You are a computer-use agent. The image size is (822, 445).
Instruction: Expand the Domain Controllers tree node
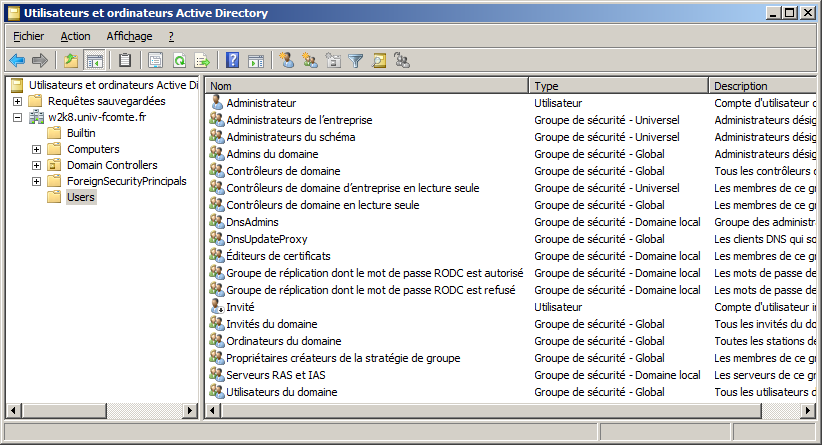click(x=37, y=165)
